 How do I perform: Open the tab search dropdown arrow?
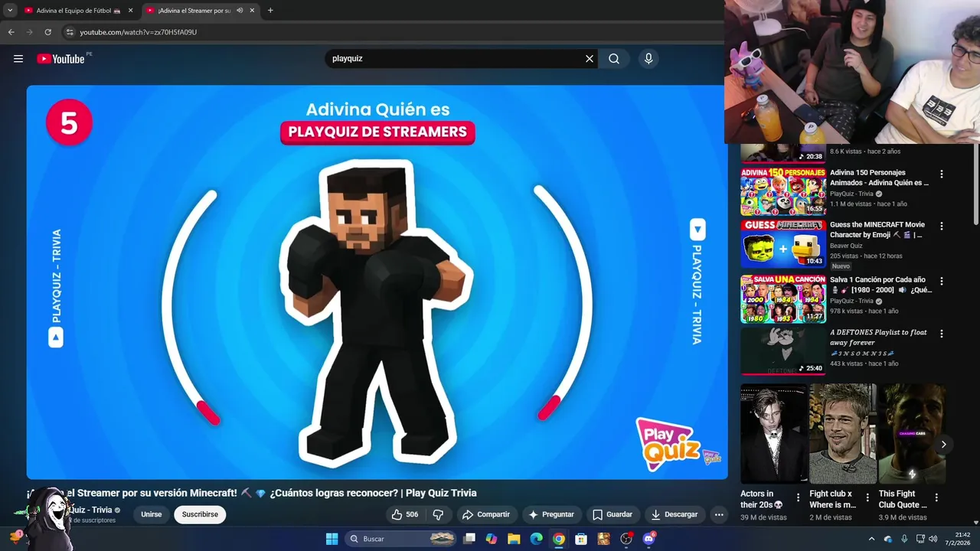(x=10, y=11)
